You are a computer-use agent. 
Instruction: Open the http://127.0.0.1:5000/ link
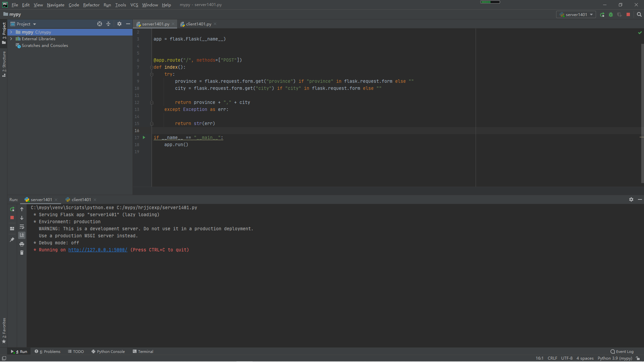[98, 250]
